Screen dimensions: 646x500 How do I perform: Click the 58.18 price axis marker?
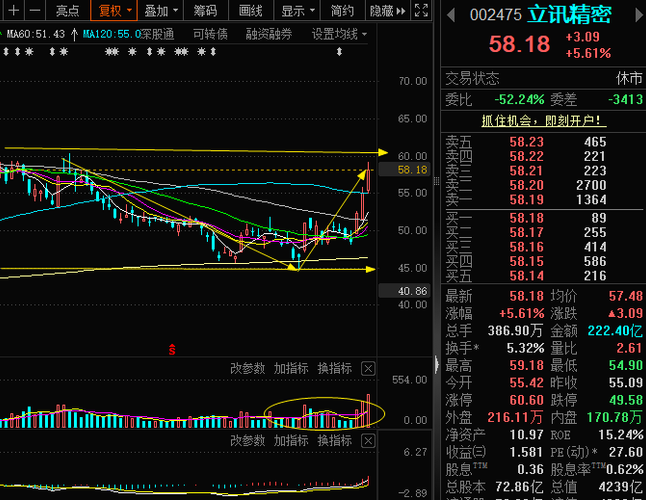coord(404,170)
